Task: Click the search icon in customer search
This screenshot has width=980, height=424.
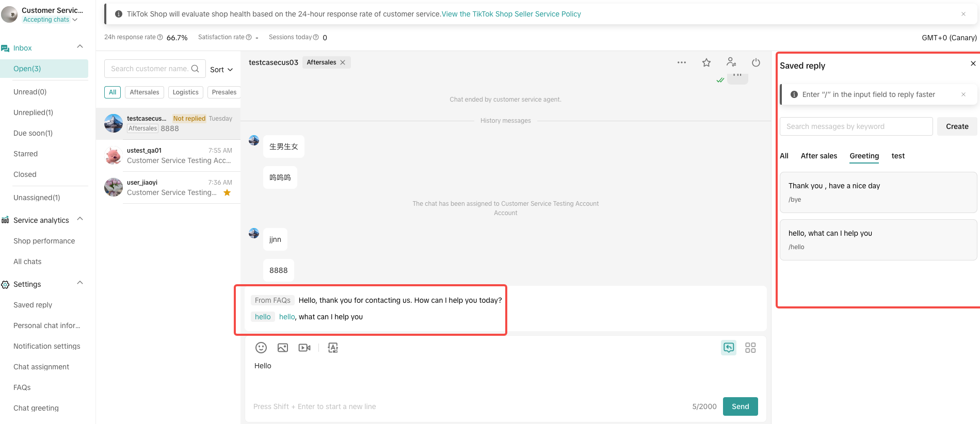Action: tap(195, 69)
